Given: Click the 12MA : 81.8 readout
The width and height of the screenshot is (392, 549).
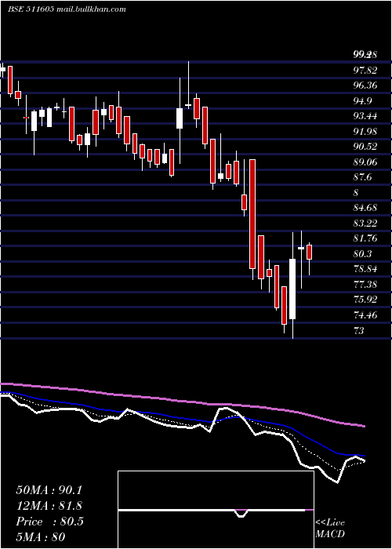Looking at the screenshot, I should [x=49, y=506].
